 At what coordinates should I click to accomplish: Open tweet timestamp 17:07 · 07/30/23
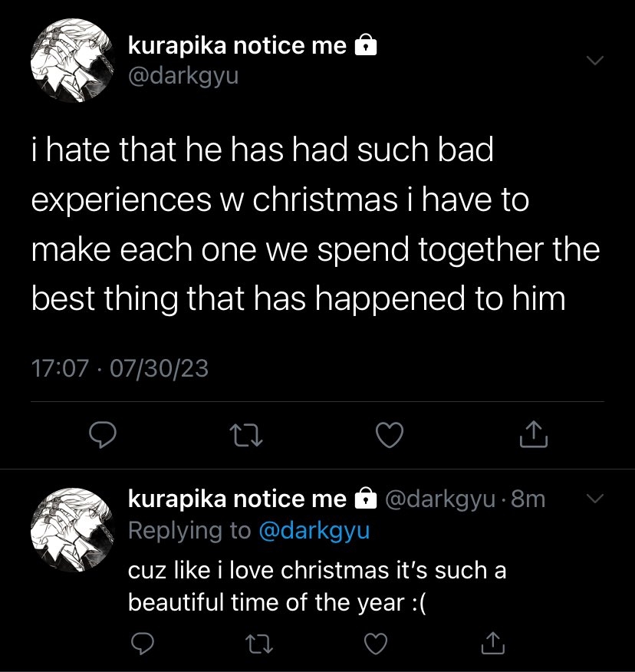120,368
